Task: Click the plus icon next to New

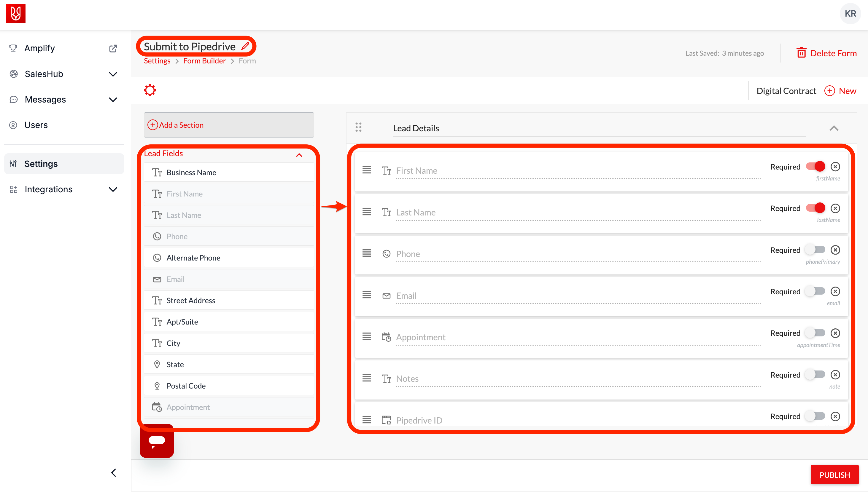Action: [x=829, y=91]
